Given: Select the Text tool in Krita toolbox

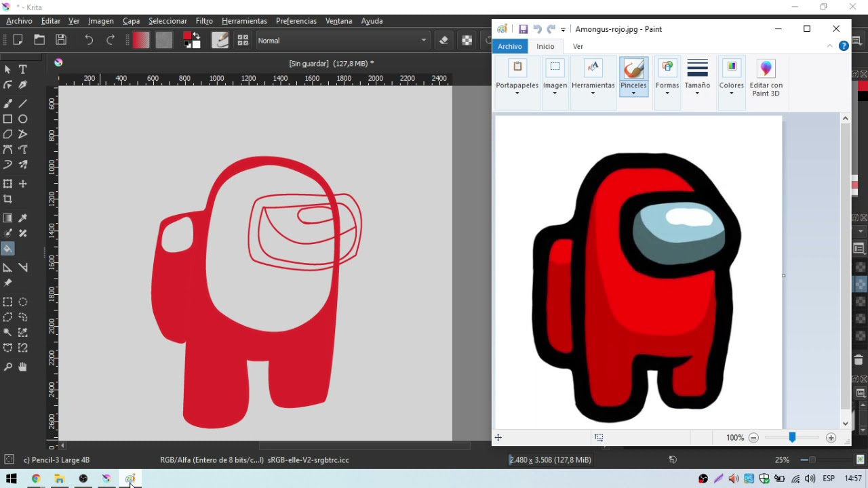Looking at the screenshot, I should [x=23, y=69].
